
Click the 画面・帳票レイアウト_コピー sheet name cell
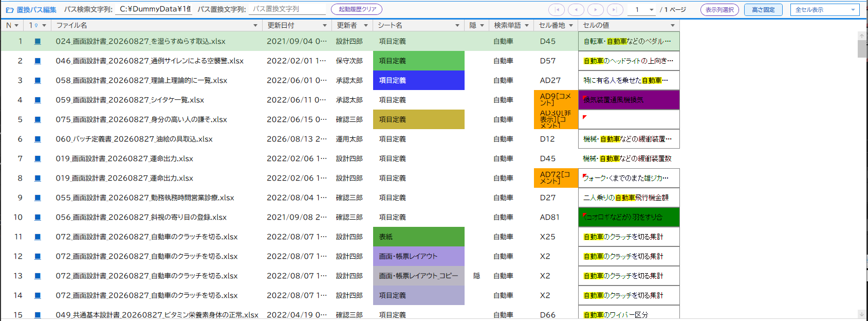click(x=419, y=276)
